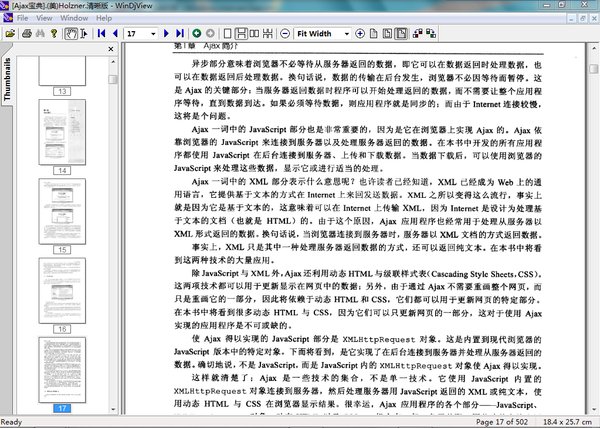This screenshot has height=428, width=600.
Task: Open the Fit Width zoom dropdown
Action: click(346, 34)
